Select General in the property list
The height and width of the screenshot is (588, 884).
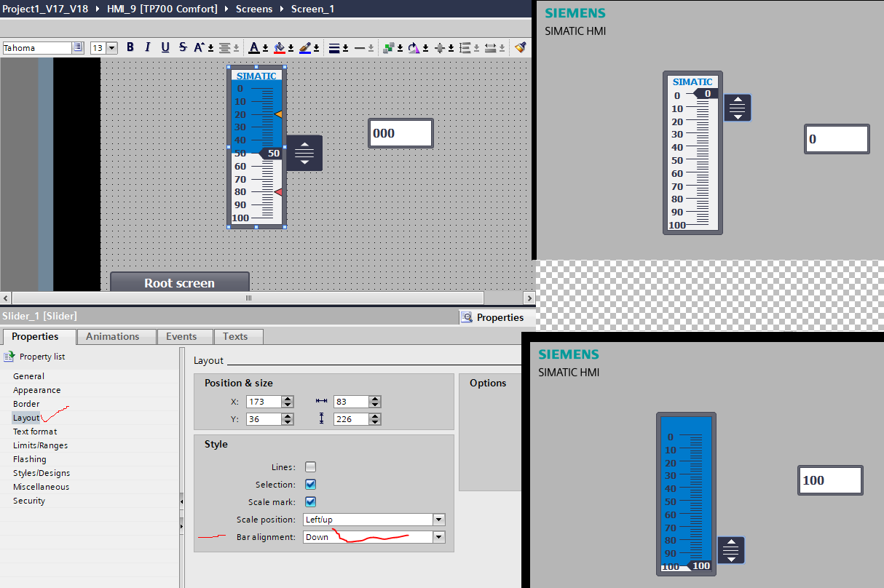pos(28,376)
